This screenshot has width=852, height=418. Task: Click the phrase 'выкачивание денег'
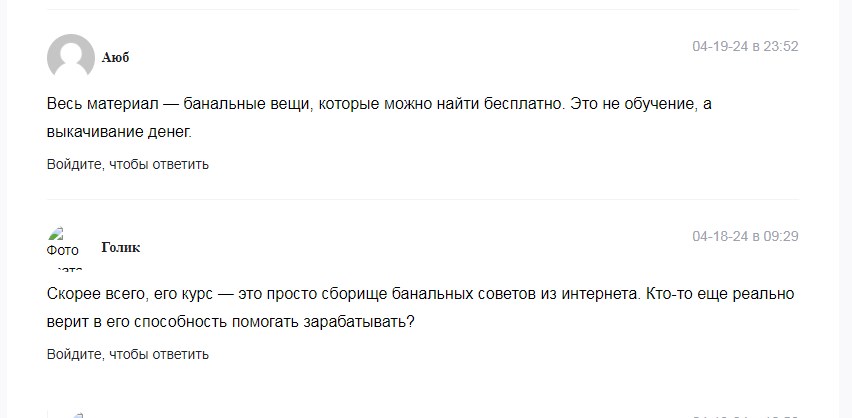[x=118, y=131]
